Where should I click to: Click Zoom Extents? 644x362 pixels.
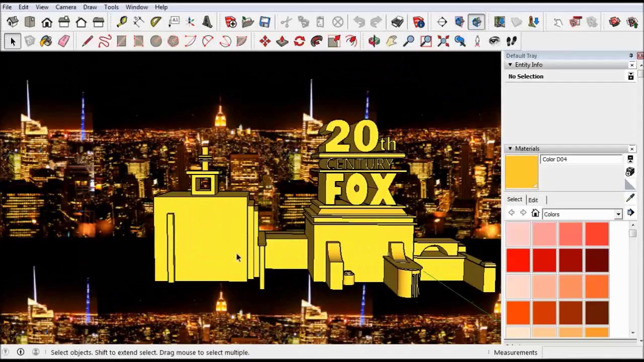(x=443, y=41)
